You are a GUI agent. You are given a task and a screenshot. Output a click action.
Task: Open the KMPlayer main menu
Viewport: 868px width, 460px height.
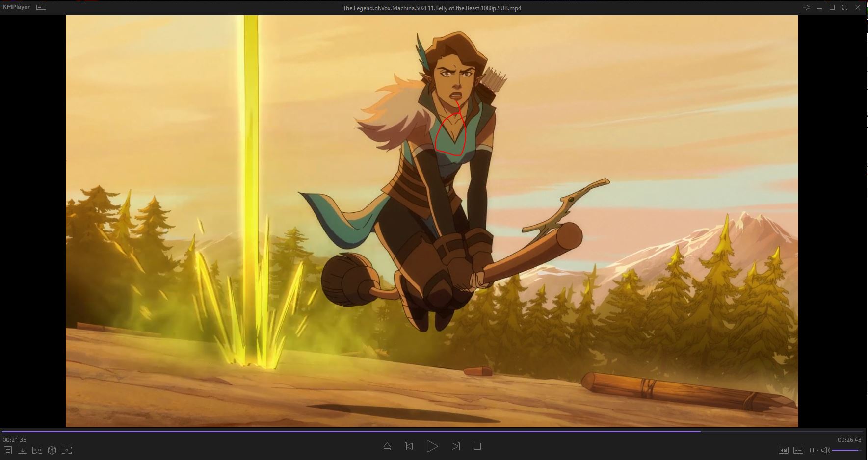tap(16, 7)
